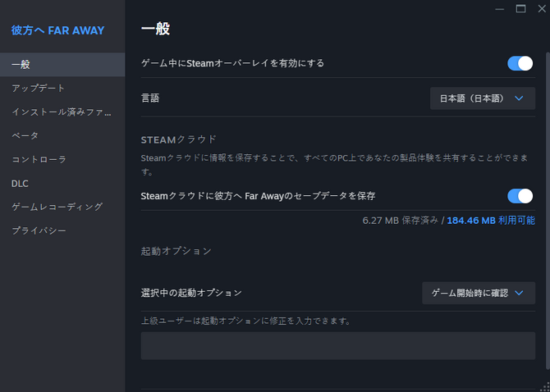
Task: Open the ゲームレコーディング section
Action: (62, 207)
